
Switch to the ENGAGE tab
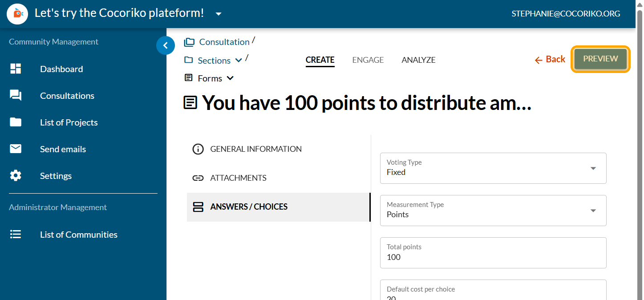(x=368, y=60)
